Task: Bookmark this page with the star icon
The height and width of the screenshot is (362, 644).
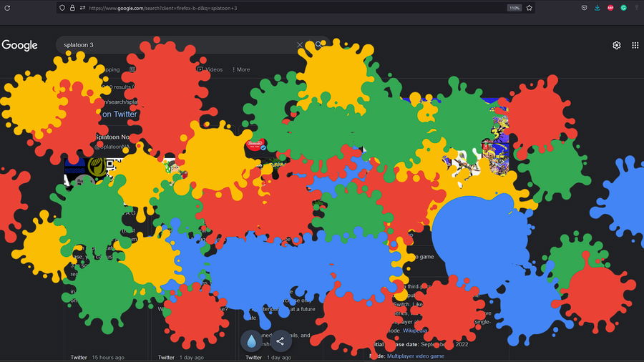Action: tap(530, 8)
